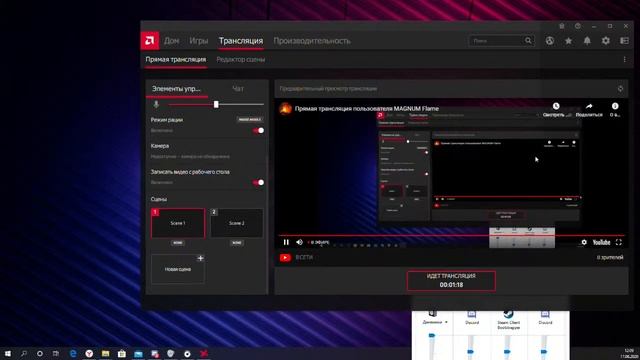Open favorites star icon
Image resolution: width=640 pixels, height=360 pixels.
[x=568, y=41]
